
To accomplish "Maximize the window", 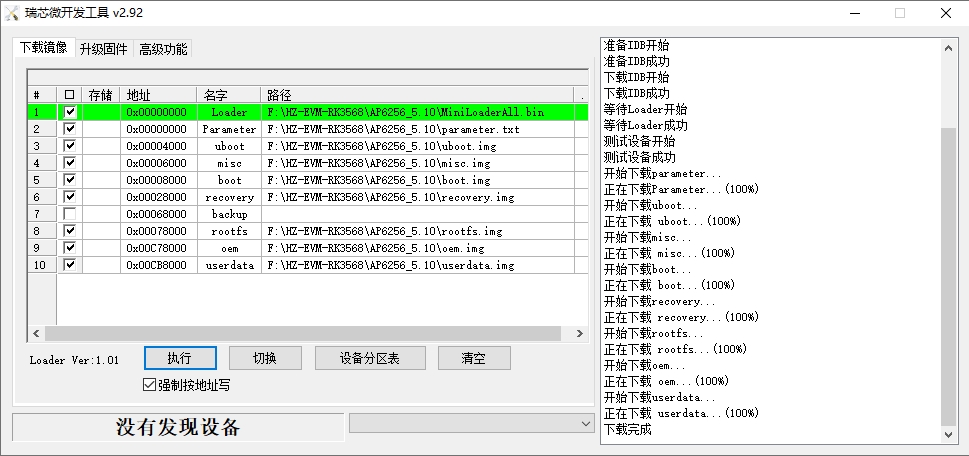I will [x=900, y=13].
